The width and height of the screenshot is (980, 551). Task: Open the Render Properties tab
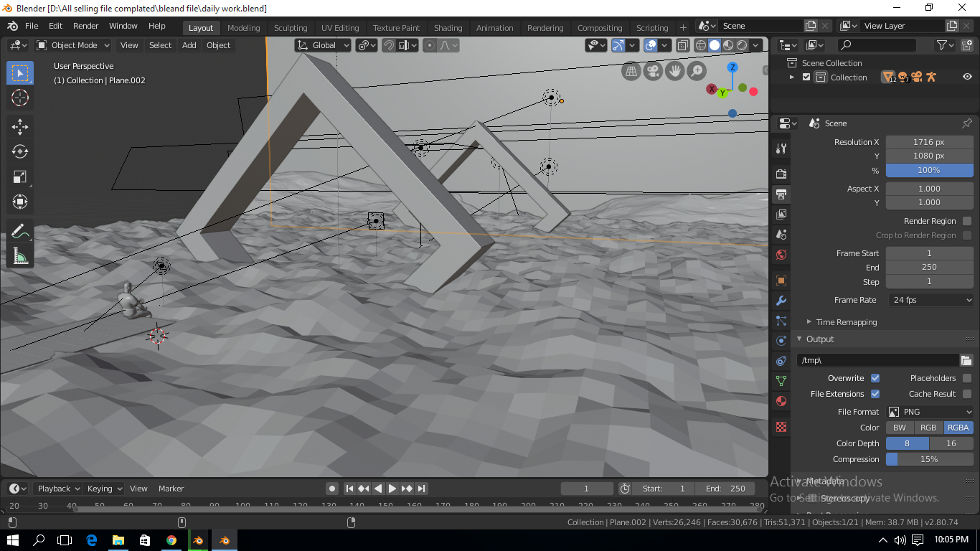tap(781, 173)
